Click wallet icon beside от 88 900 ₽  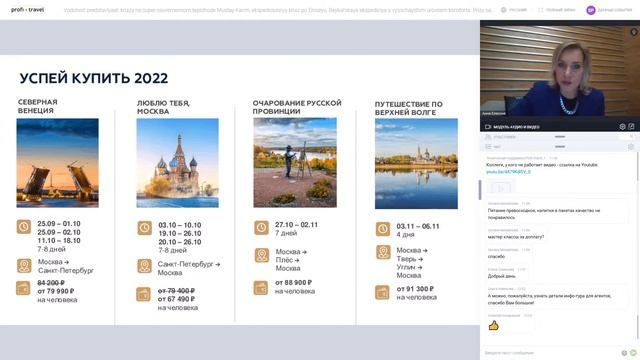click(260, 288)
